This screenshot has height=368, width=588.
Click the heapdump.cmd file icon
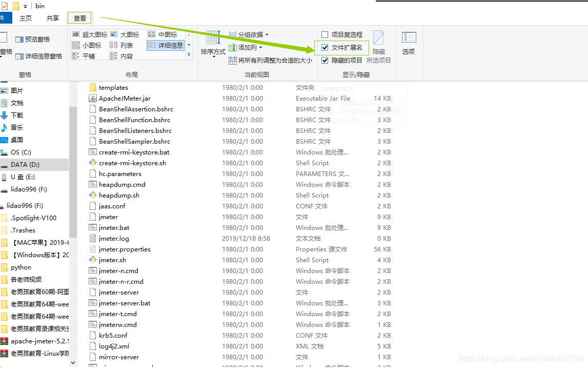(x=93, y=184)
